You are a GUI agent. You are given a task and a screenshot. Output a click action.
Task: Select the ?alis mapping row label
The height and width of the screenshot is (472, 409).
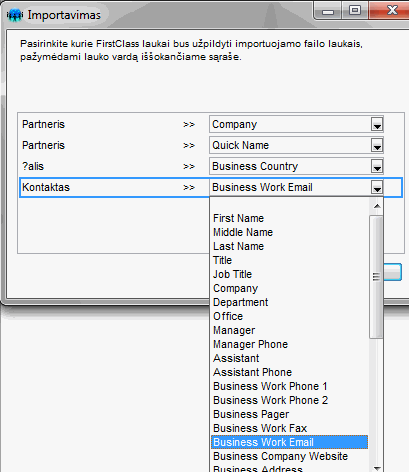pos(33,166)
